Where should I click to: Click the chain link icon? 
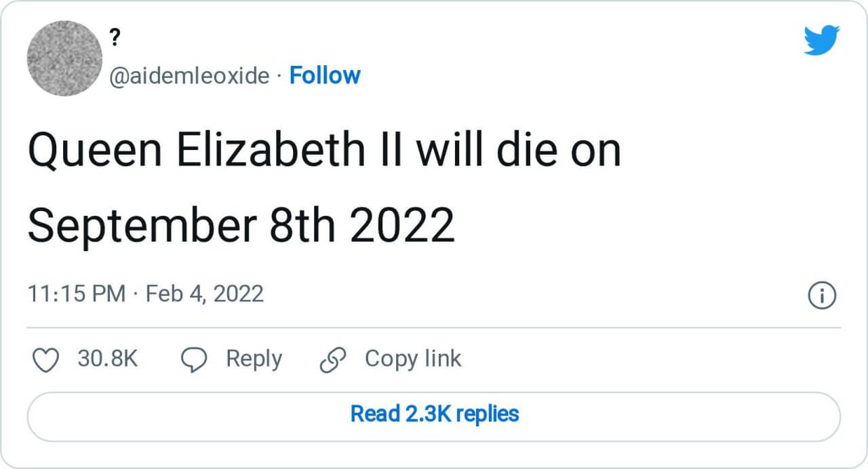coord(333,360)
